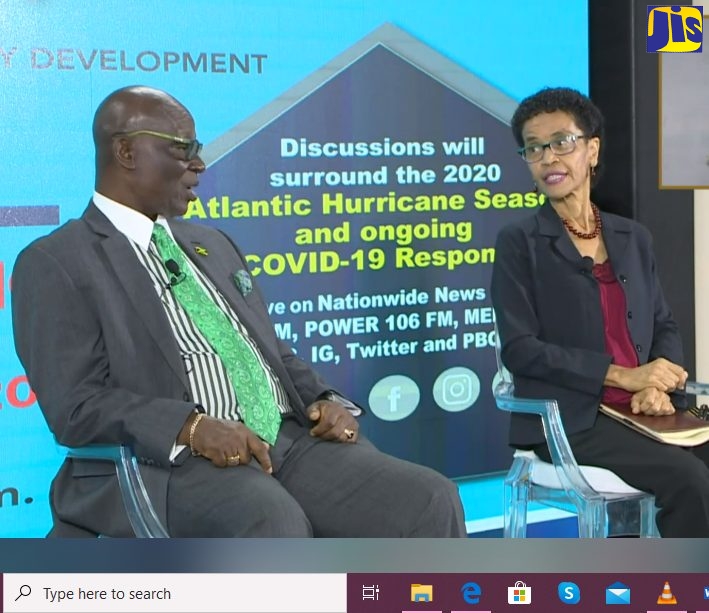Viewport: 709px width, 613px height.
Task: Click the 'surround the 2020' text
Action: click(385, 175)
